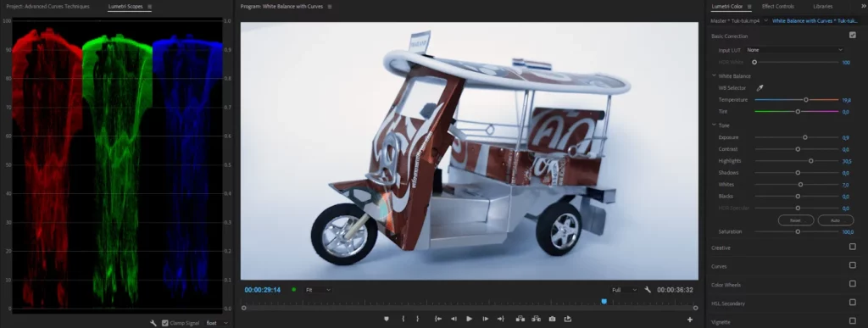Enable the Vignette checkbox
Image resolution: width=868 pixels, height=328 pixels.
coord(853,321)
